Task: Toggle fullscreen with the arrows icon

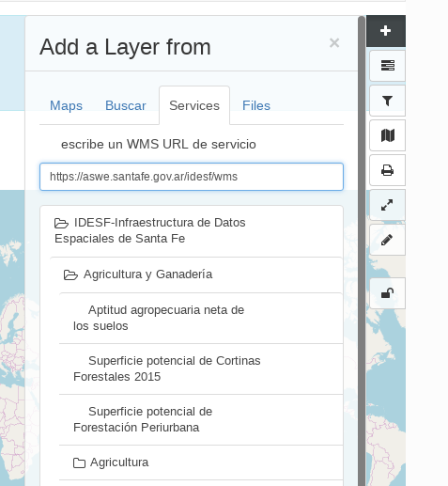Action: click(x=388, y=205)
